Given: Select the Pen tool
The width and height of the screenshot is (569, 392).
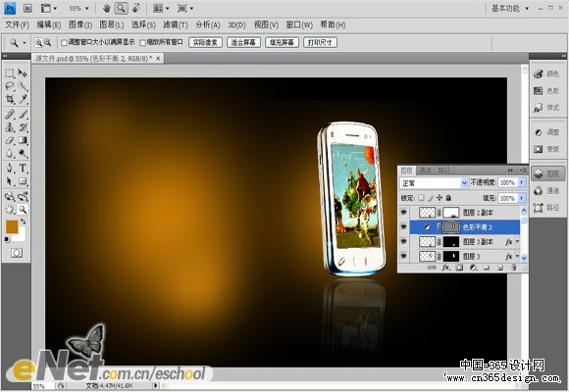Looking at the screenshot, I should (10, 168).
